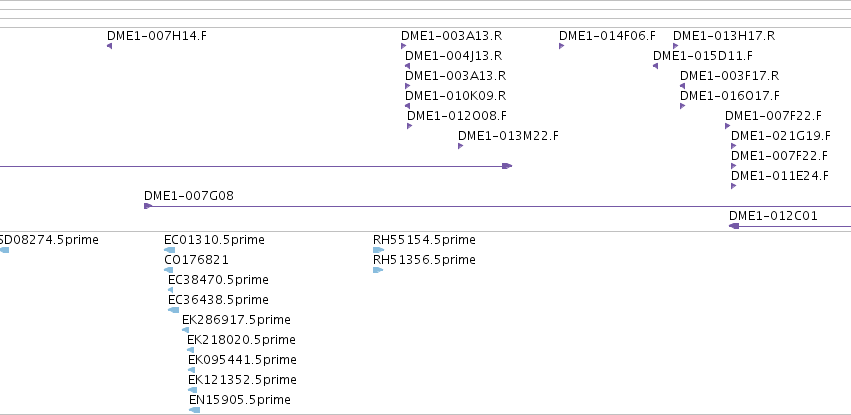Select the DME1-013M22.F read label

(x=508, y=136)
